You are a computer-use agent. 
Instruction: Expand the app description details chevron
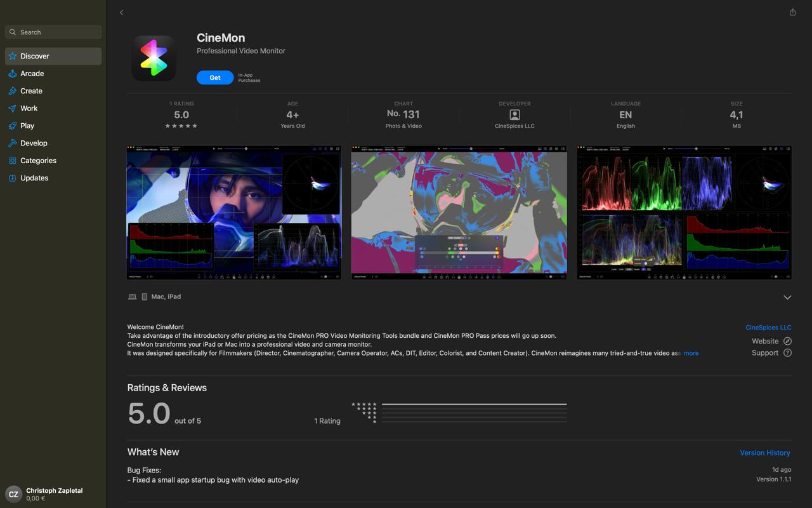tap(787, 297)
